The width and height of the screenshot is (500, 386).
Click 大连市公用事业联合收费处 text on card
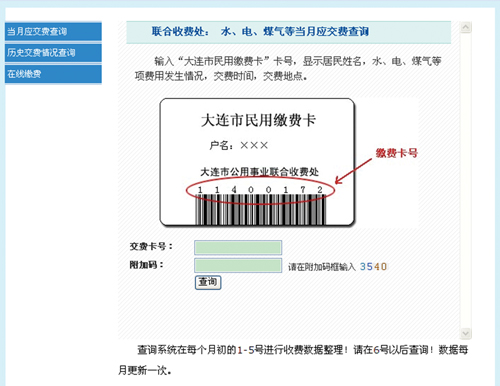pyautogui.click(x=259, y=172)
